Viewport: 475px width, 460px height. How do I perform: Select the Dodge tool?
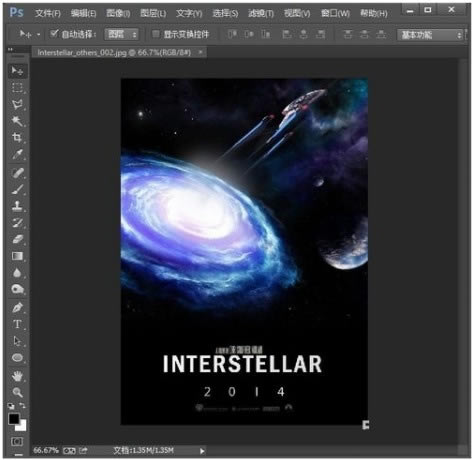click(x=17, y=289)
